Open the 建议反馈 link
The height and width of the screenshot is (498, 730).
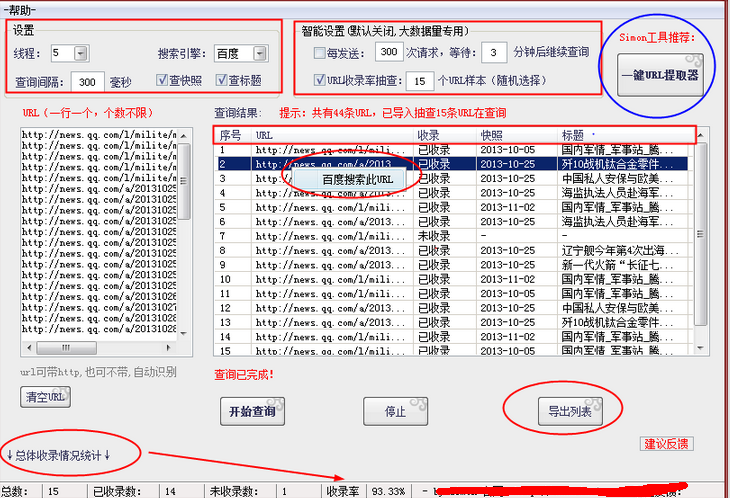[x=666, y=444]
